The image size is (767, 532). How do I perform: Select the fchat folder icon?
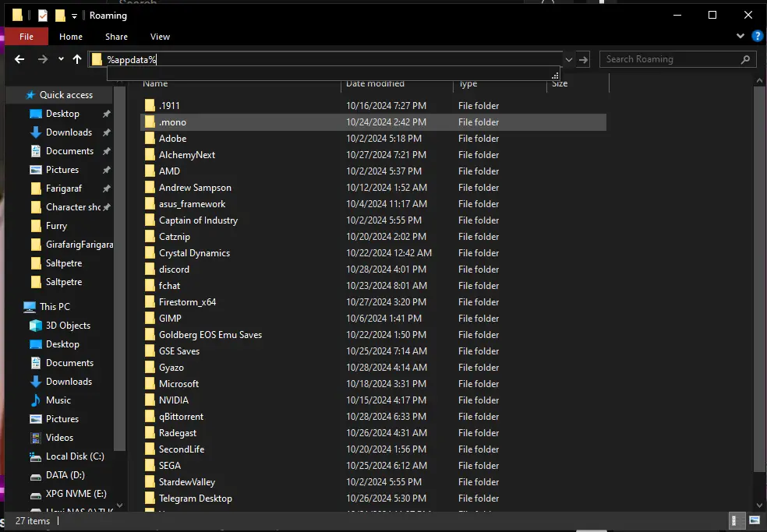coord(150,286)
